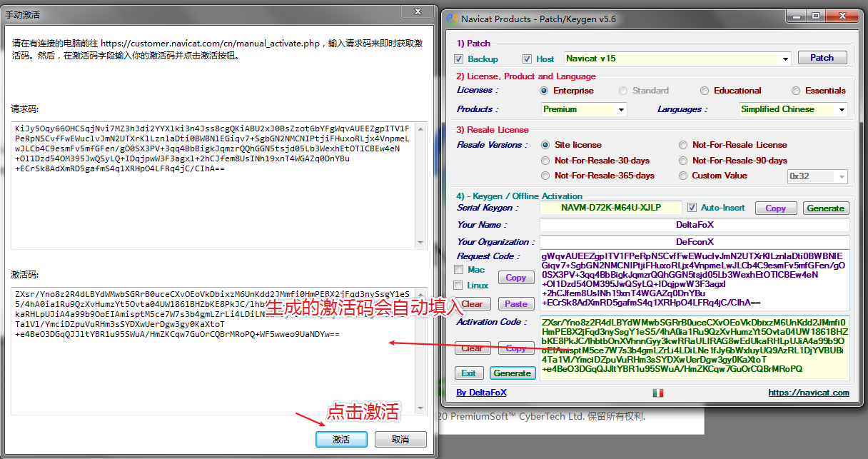This screenshot has width=868, height=459.
Task: Click Paste button beside Request Code
Action: coord(515,303)
